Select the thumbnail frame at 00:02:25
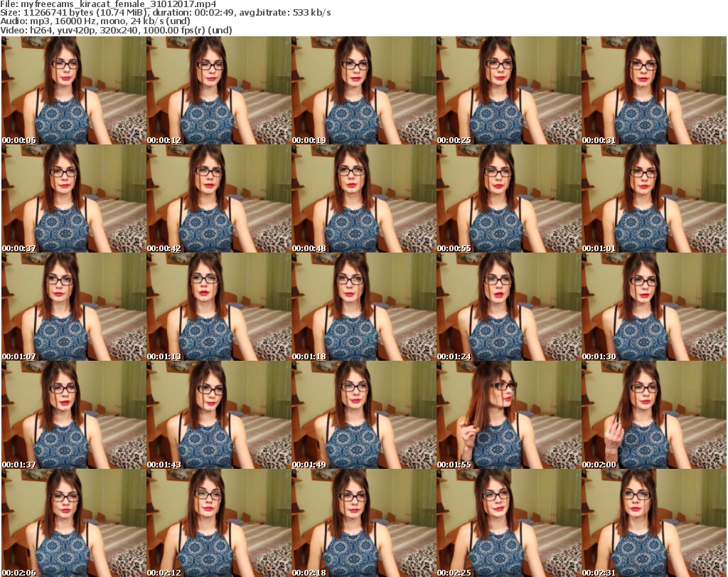Image resolution: width=728 pixels, height=577 pixels. point(508,523)
